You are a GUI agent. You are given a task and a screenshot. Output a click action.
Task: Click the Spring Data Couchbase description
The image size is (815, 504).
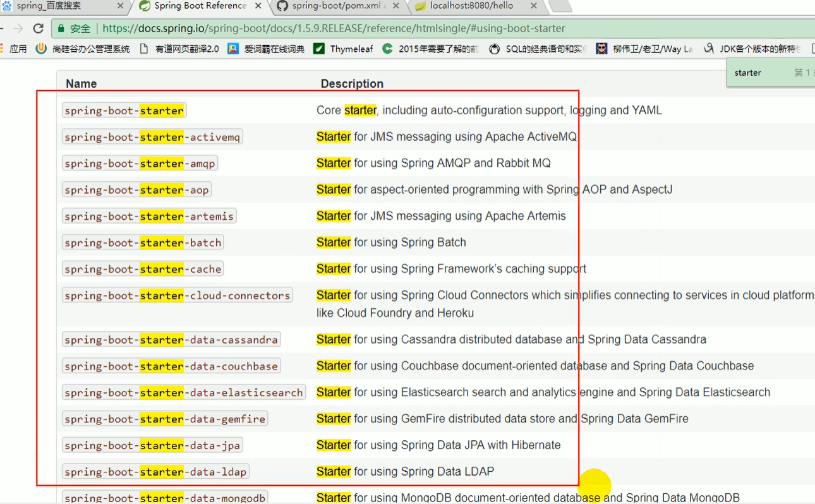pos(535,366)
